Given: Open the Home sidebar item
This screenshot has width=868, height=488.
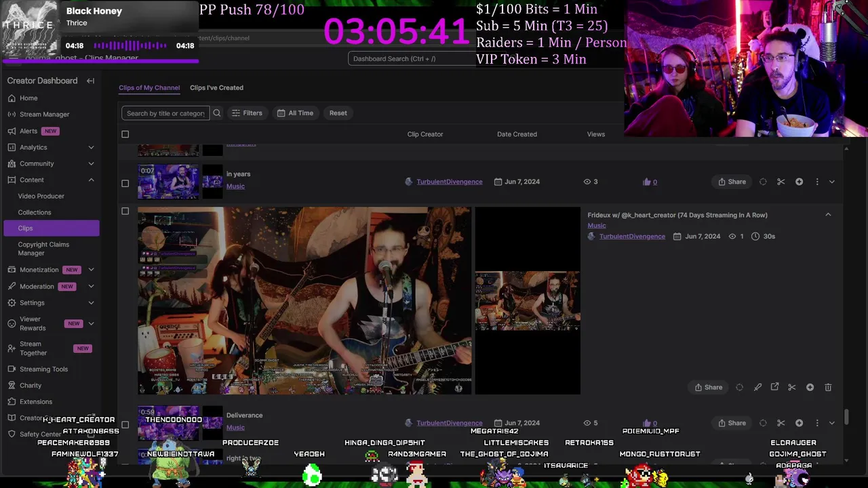Looking at the screenshot, I should pos(28,98).
